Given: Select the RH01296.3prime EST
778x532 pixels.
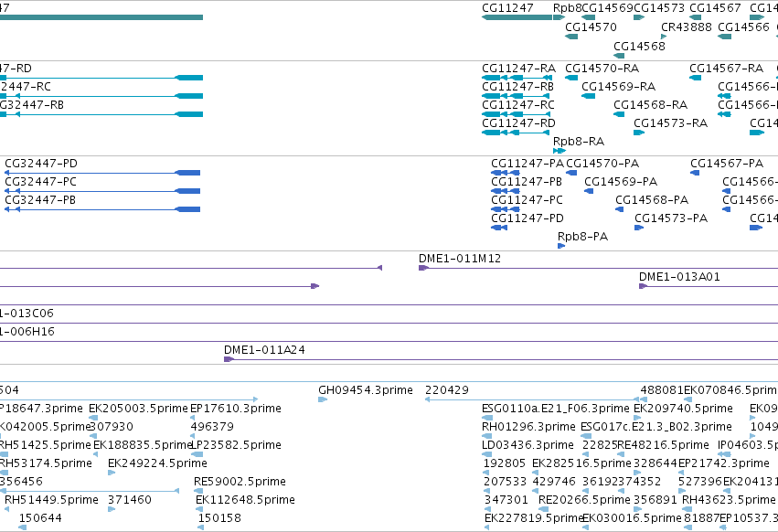Looking at the screenshot, I should pos(529,427).
